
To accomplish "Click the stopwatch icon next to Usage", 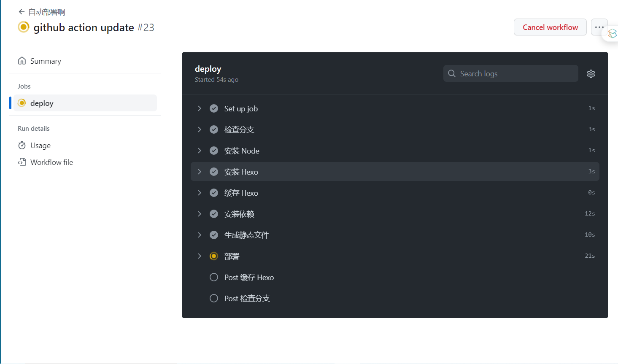I will point(22,145).
